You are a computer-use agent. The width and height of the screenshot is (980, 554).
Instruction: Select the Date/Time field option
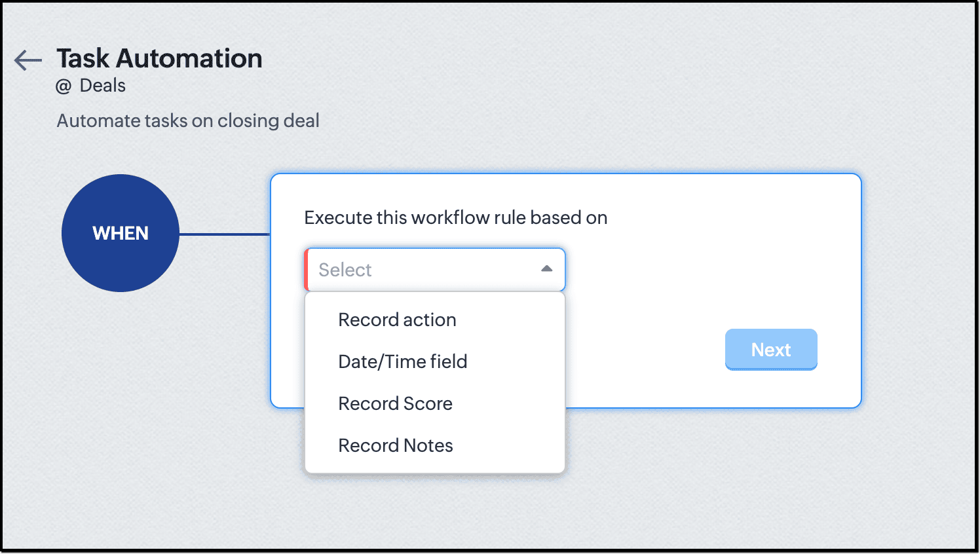[x=402, y=361]
